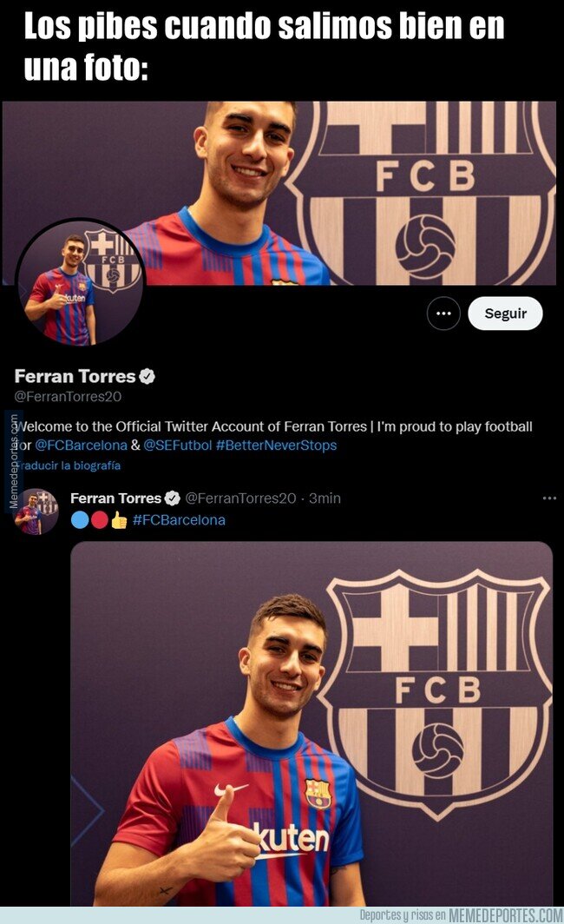Viewport: 564px width, 924px height.
Task: Click the Ferran Torres name in the tweet
Action: click(115, 498)
